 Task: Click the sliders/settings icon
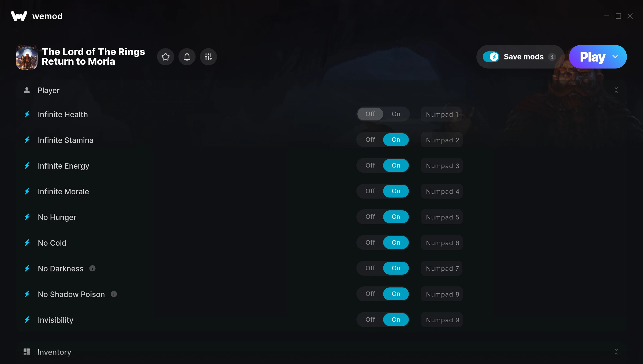tap(208, 56)
